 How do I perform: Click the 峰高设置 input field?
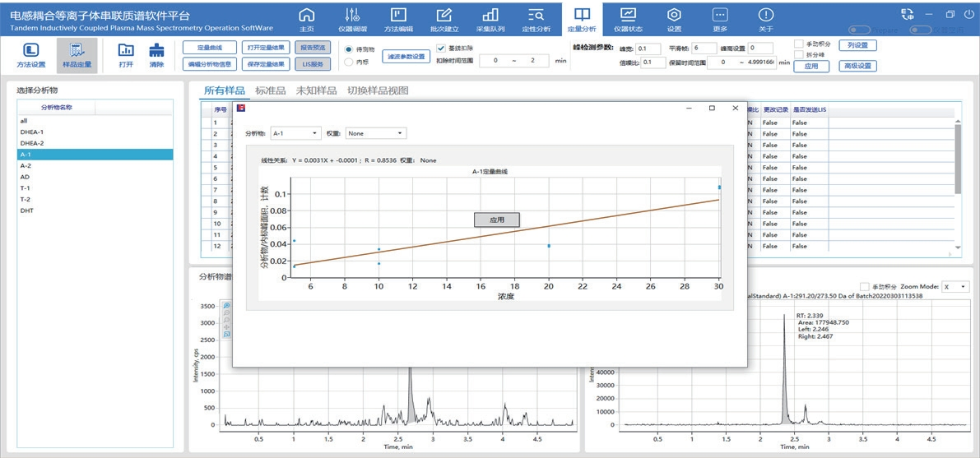pyautogui.click(x=760, y=49)
